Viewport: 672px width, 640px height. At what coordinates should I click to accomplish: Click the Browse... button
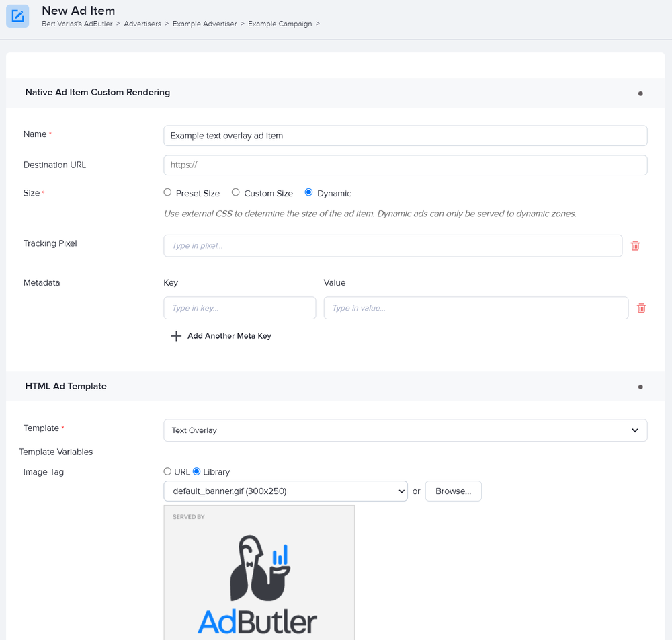click(x=454, y=491)
